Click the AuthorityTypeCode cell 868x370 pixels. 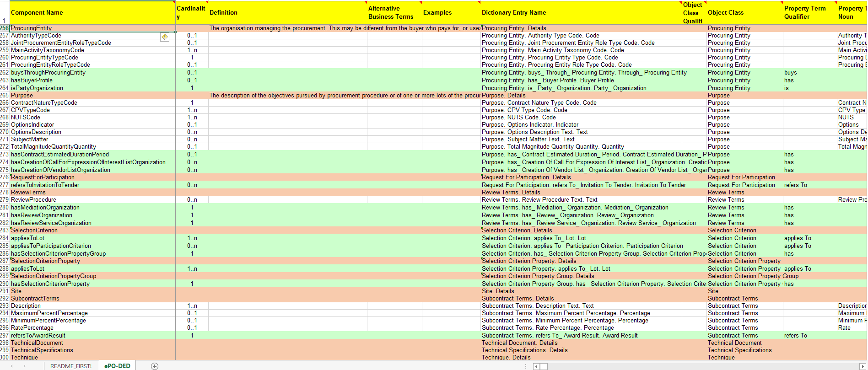click(x=92, y=36)
